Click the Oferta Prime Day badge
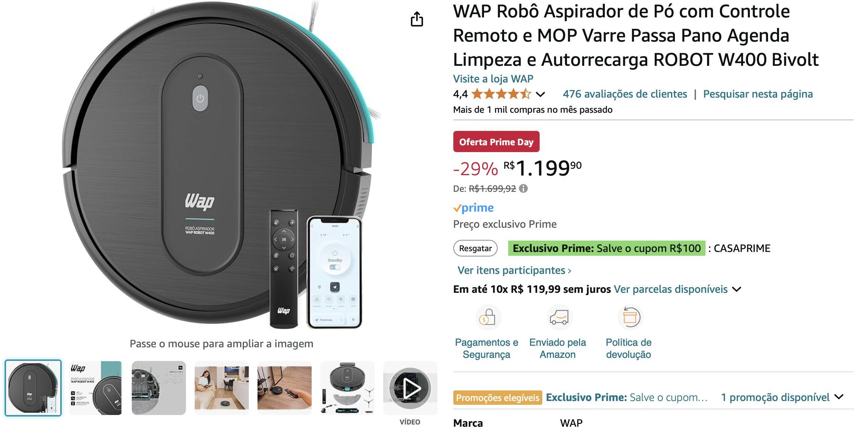 496,142
